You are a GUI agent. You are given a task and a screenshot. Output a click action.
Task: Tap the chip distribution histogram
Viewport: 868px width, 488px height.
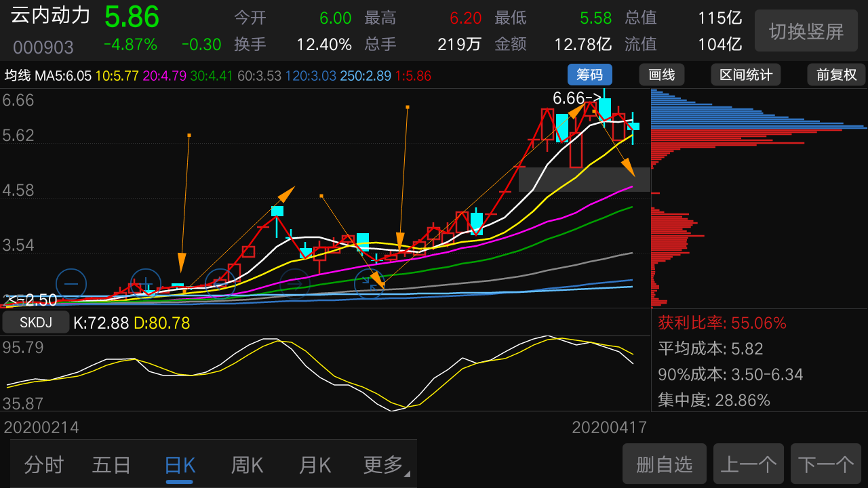759,198
